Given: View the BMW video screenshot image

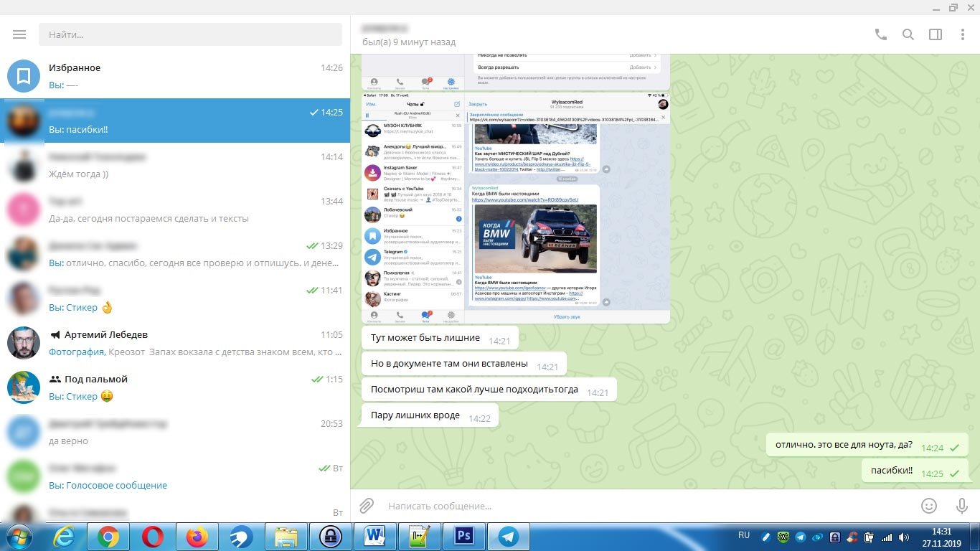Looking at the screenshot, I should coord(516,207).
